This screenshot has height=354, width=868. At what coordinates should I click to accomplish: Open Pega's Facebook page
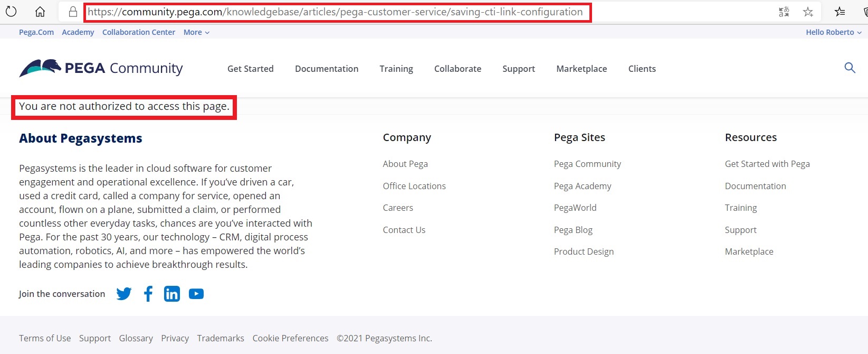(x=148, y=294)
